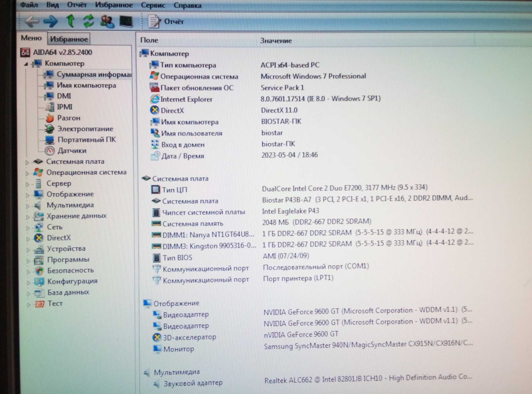The height and width of the screenshot is (394, 532).
Task: Generate a report with the Отчёт button
Action: click(x=166, y=21)
